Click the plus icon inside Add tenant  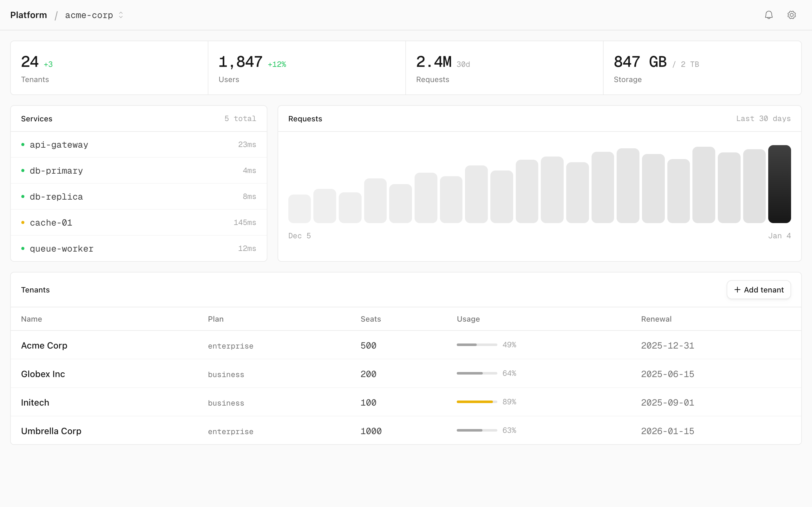click(737, 289)
